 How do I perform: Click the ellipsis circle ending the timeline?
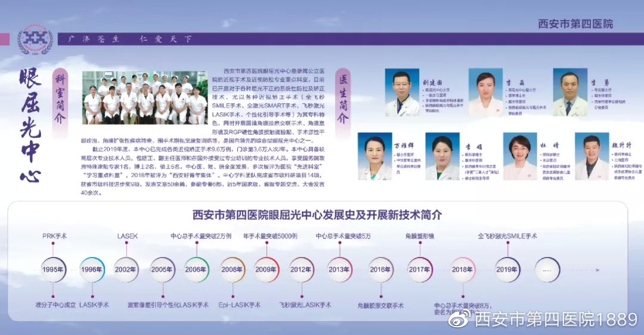[x=547, y=269]
